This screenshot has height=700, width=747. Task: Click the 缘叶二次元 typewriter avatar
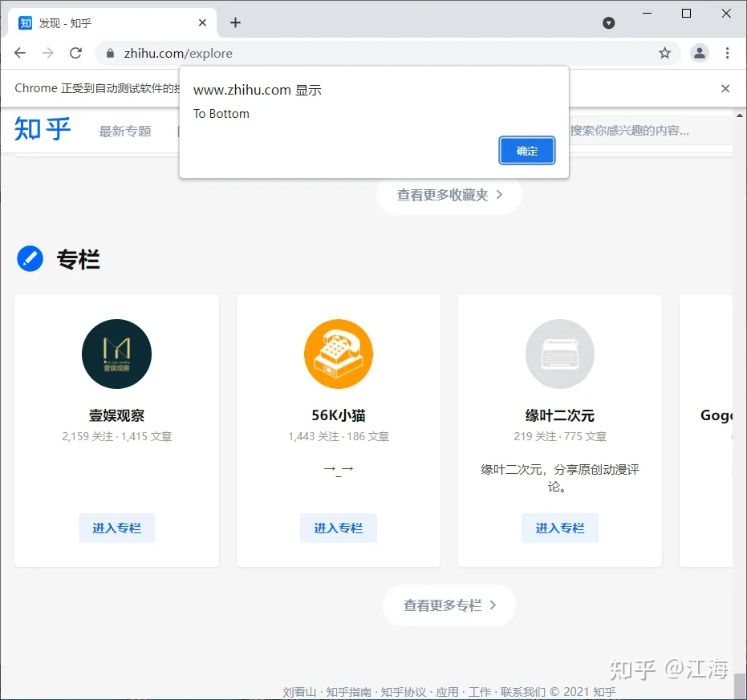point(559,354)
